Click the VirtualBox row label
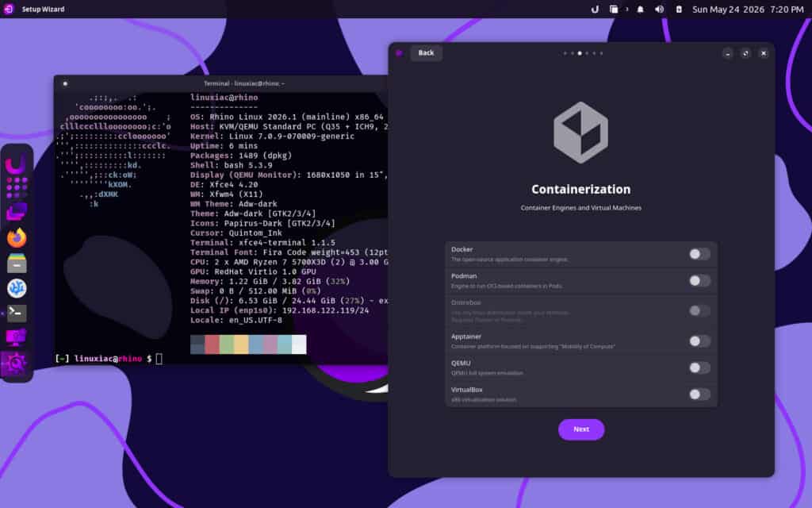This screenshot has width=812, height=508. (466, 390)
